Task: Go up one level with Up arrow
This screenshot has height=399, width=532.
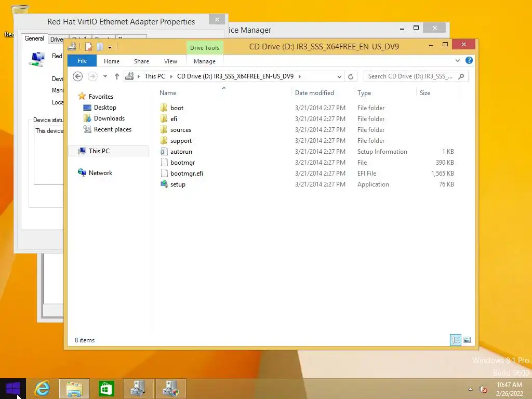Action: tap(117, 76)
